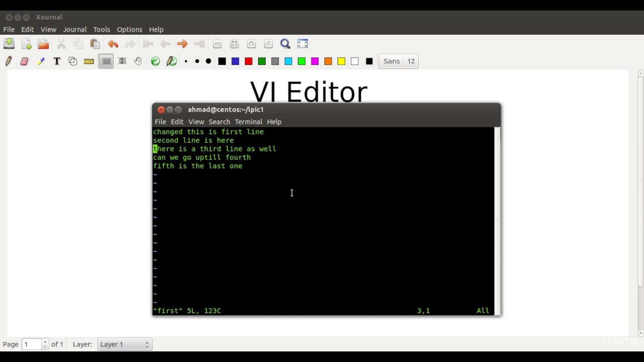Open a file with the folder icon
Screen dimensions: 644x362
[x=43, y=44]
